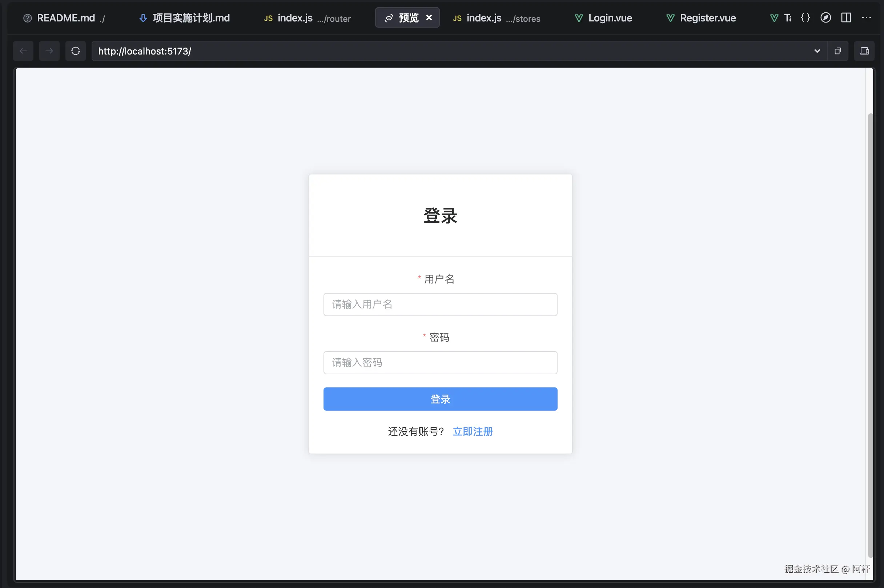
Task: Reload the preview page
Action: (x=75, y=51)
